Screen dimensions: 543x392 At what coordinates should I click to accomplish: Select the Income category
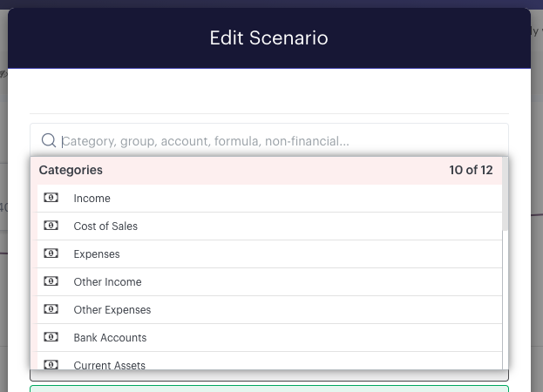click(269, 199)
